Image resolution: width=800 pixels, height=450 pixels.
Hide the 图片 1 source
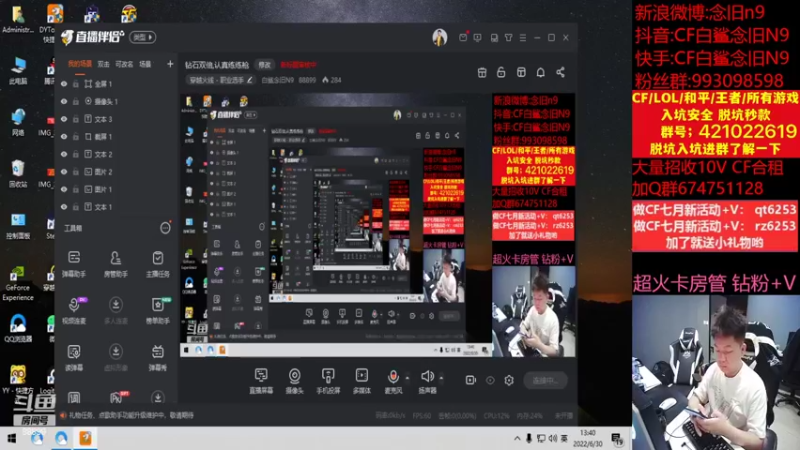(64, 189)
